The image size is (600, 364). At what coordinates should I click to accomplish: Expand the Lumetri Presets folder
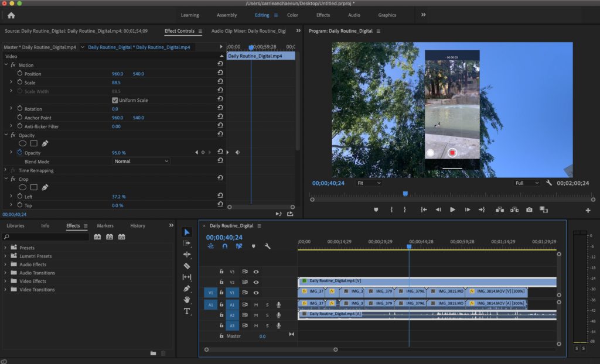(x=5, y=256)
